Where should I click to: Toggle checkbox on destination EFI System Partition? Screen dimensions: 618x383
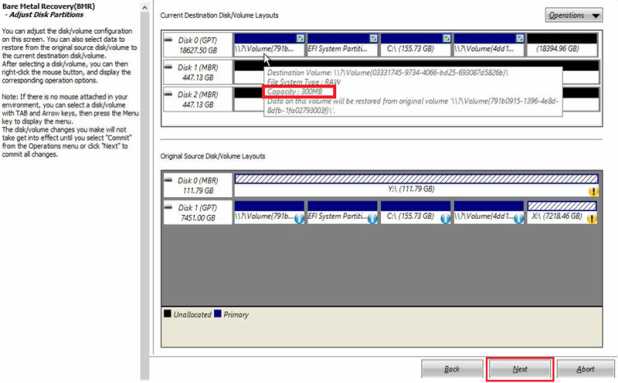pyautogui.click(x=373, y=38)
